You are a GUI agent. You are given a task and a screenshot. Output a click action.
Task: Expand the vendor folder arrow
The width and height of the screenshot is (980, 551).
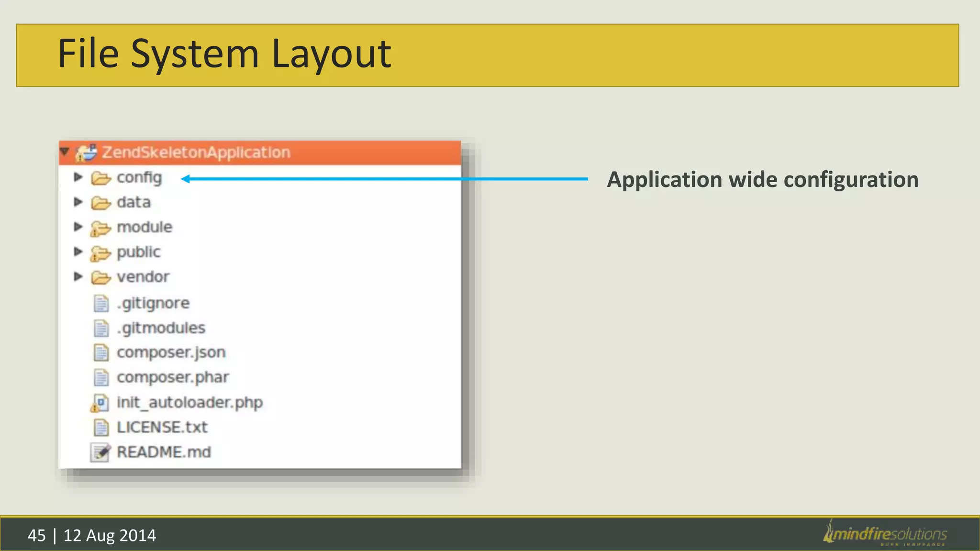coord(78,276)
